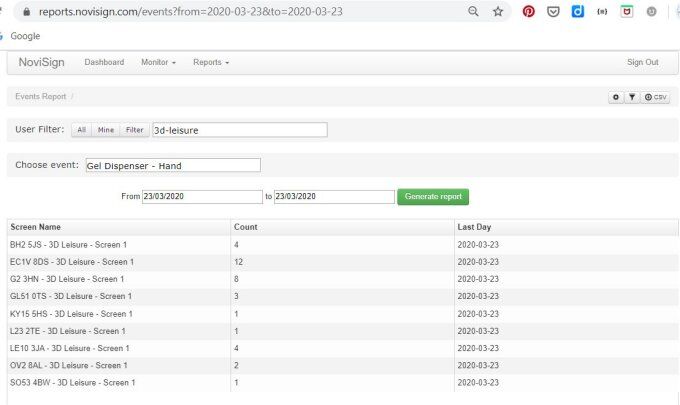680x405 pixels.
Task: Go to the Dashboard menu item
Action: pos(104,62)
